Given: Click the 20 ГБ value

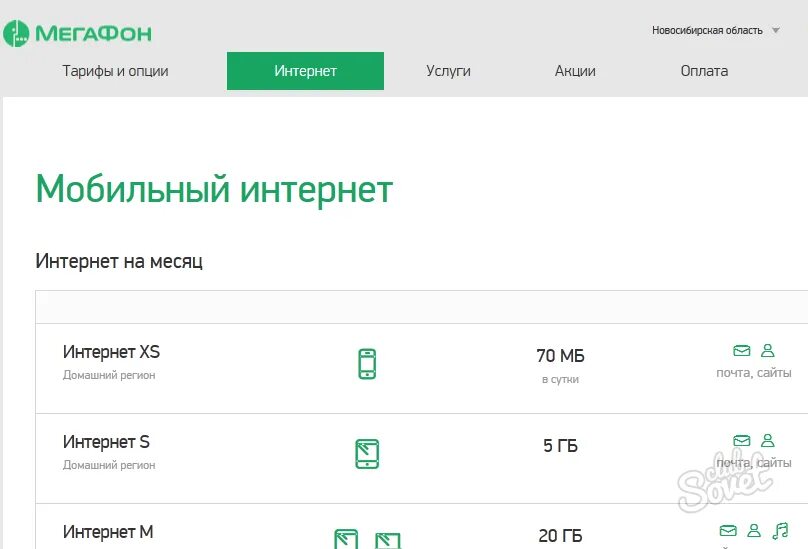Looking at the screenshot, I should coord(560,536).
